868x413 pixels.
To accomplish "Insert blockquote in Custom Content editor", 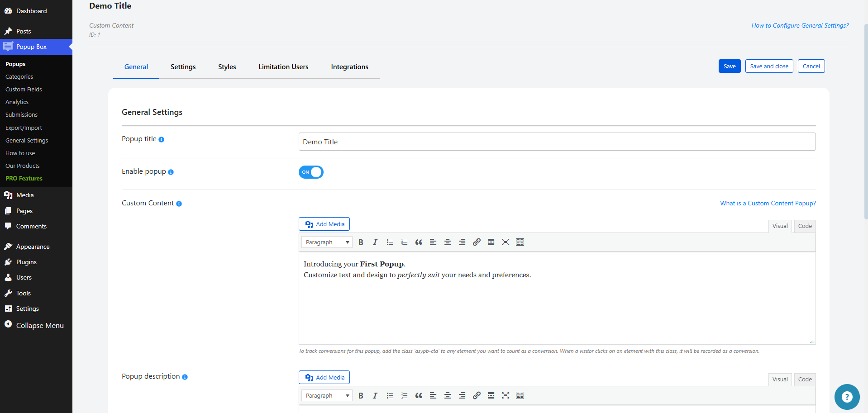I will click(419, 242).
